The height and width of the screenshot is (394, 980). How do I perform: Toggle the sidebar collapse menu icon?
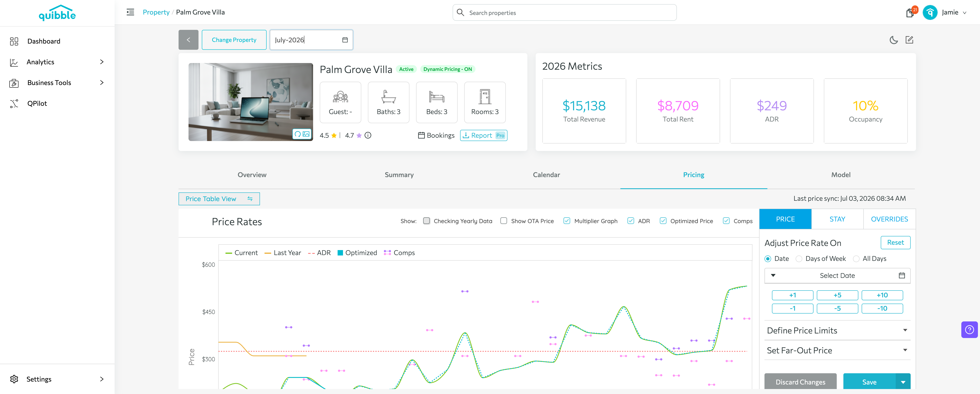130,12
